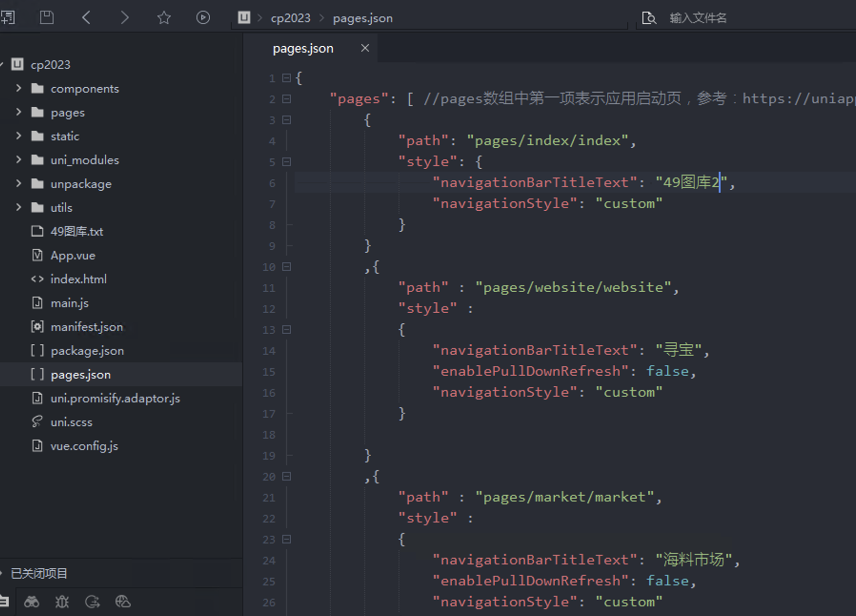Open package.json in the file tree

click(x=87, y=351)
